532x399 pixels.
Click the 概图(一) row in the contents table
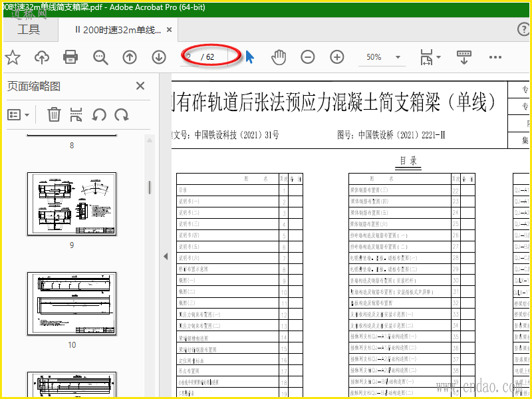pos(239,281)
